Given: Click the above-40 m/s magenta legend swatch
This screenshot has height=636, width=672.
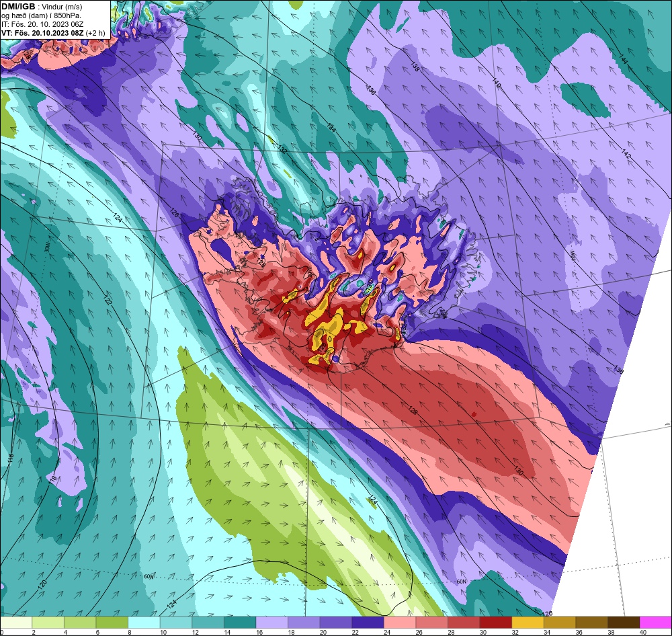Looking at the screenshot, I should pos(655,623).
